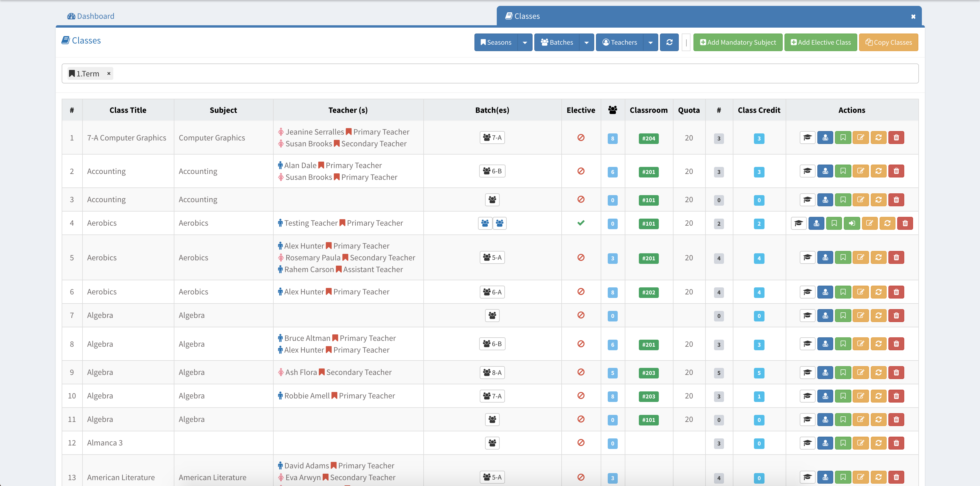Screen dimensions: 980x486
Task: Toggle the elective status for Algebra row 9
Action: (x=581, y=372)
